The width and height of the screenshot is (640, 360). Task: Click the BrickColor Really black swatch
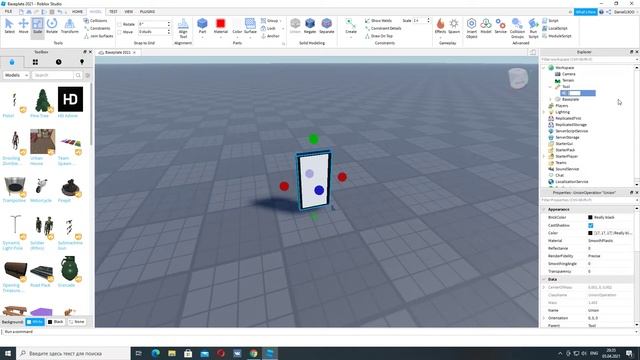coord(590,218)
